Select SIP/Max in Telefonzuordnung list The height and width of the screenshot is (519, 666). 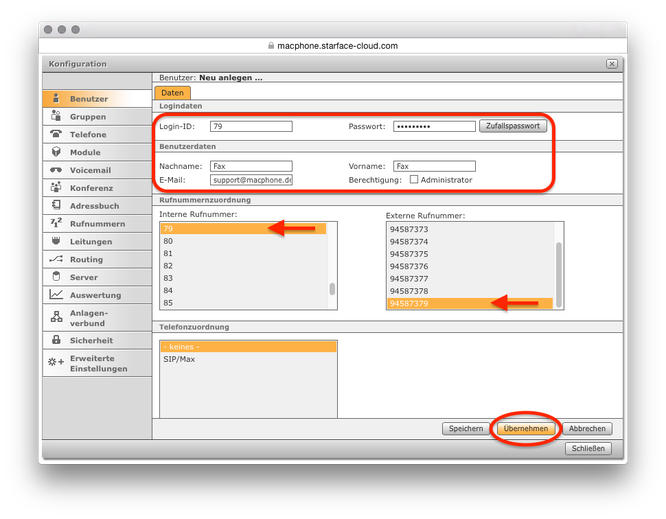[x=248, y=359]
